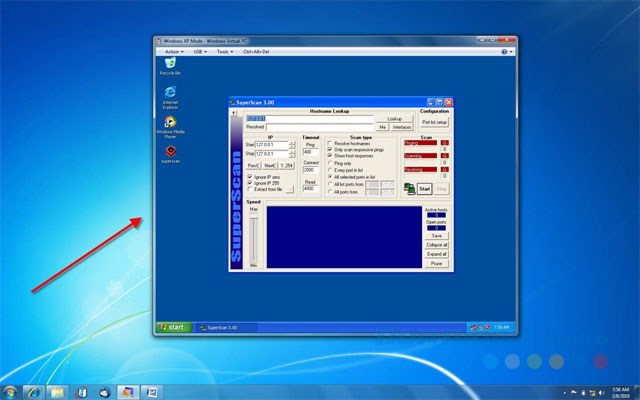This screenshot has width=640, height=400.
Task: Open the Recycle Bin desktop icon
Action: [x=170, y=66]
